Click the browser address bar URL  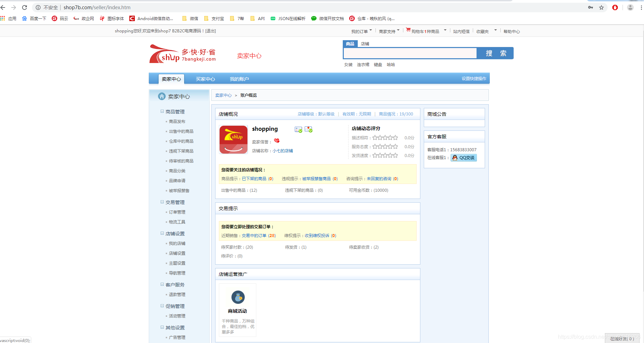coord(97,7)
